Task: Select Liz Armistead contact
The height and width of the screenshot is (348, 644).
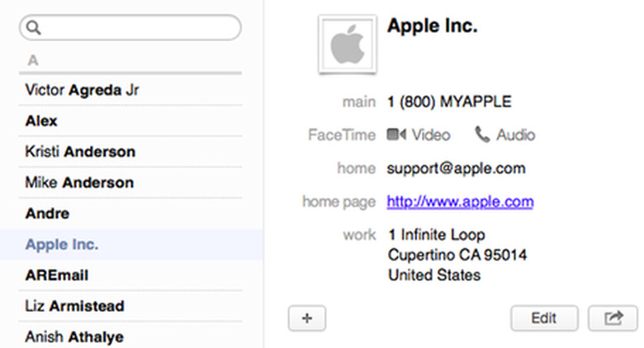Action: click(74, 306)
